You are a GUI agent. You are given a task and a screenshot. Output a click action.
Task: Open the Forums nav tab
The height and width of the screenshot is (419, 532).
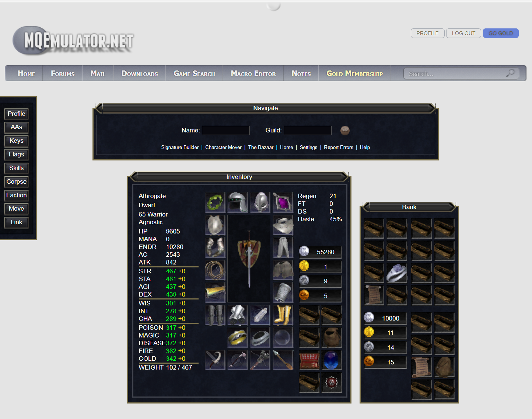[x=63, y=73]
